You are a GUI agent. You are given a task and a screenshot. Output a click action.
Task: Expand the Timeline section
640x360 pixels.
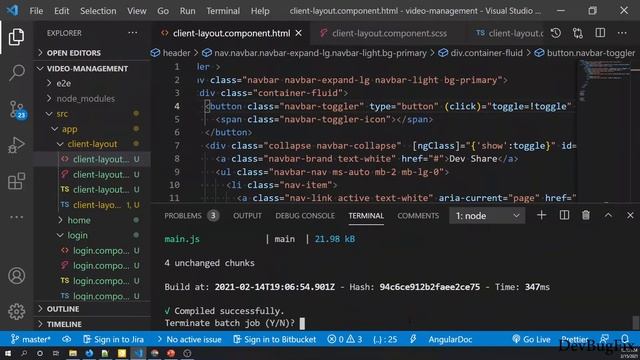(x=59, y=324)
